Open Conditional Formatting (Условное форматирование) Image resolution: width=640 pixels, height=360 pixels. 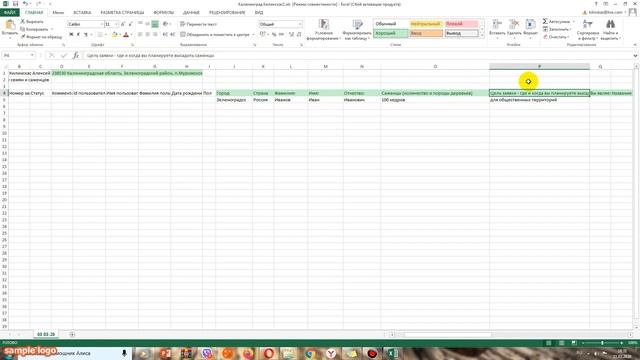click(324, 29)
